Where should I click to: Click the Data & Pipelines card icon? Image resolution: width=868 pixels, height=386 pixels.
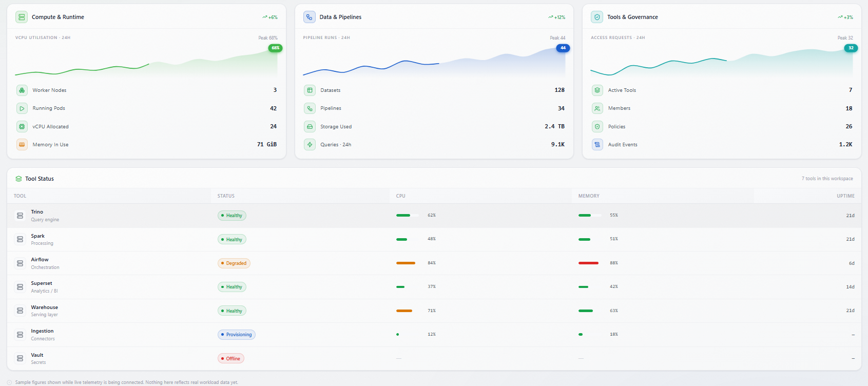310,17
